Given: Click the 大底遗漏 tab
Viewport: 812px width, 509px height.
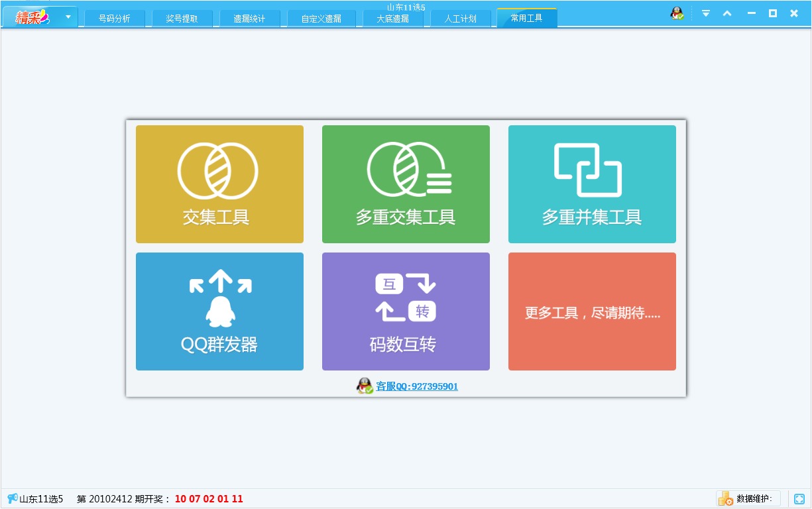Looking at the screenshot, I should pyautogui.click(x=393, y=19).
